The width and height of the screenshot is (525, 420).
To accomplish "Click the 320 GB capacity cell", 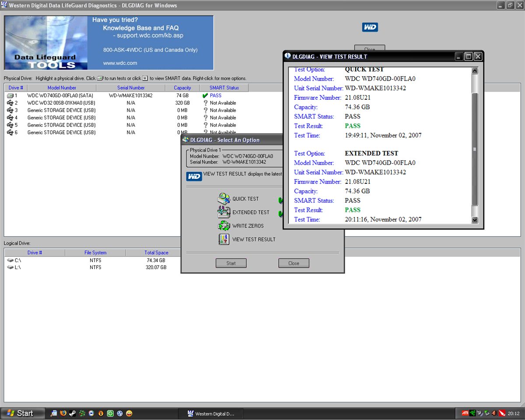I will coord(182,103).
